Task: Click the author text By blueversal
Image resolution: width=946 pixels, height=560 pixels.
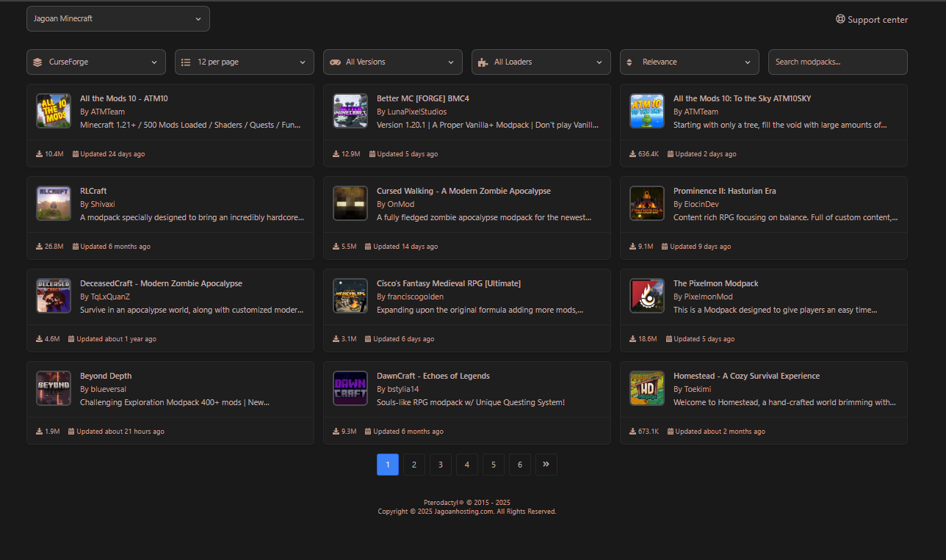Action: point(105,389)
